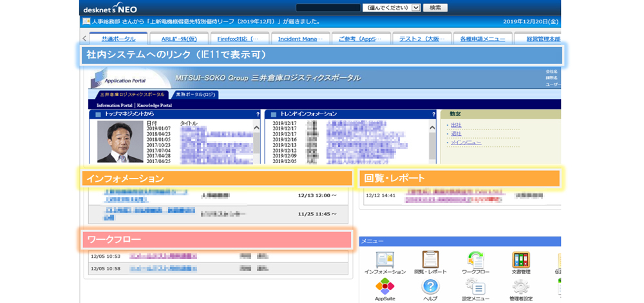Click the メニュー panel header

[x=460, y=241]
